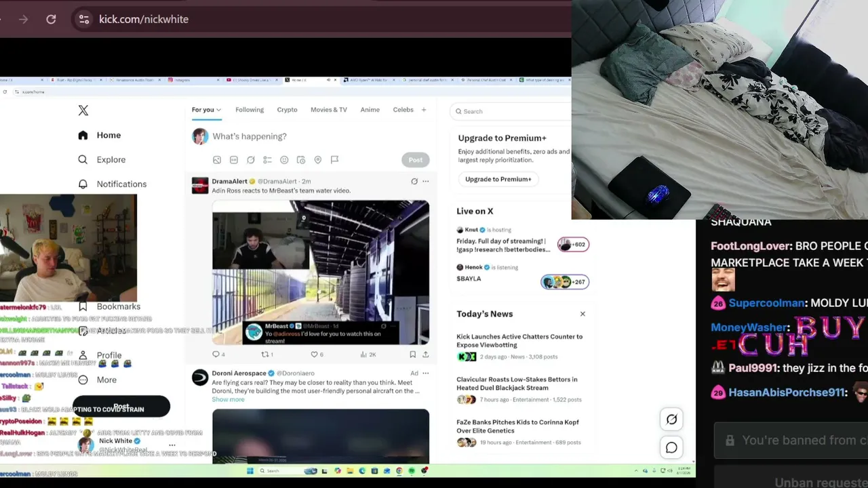Join Knut's live broadcast listing
Viewport: 868px width, 488px height.
(522, 241)
